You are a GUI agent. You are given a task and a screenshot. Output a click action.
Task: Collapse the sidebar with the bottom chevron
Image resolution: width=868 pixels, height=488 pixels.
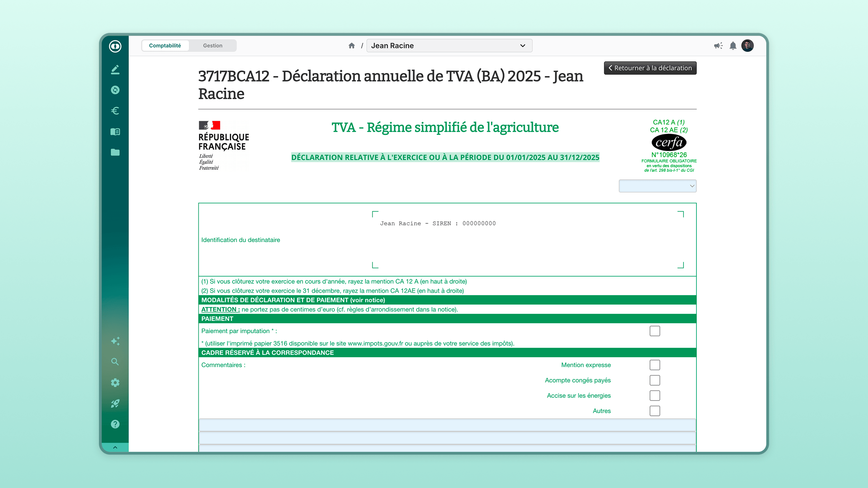pyautogui.click(x=115, y=447)
